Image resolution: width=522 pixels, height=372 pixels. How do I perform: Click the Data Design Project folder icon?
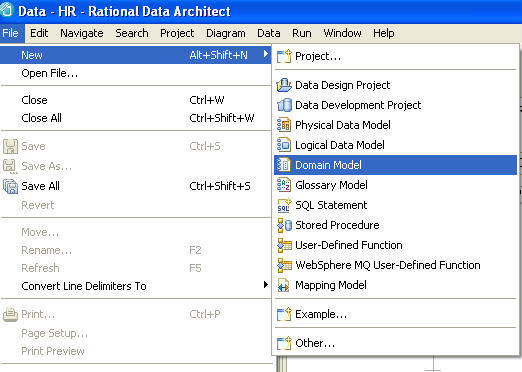[284, 85]
